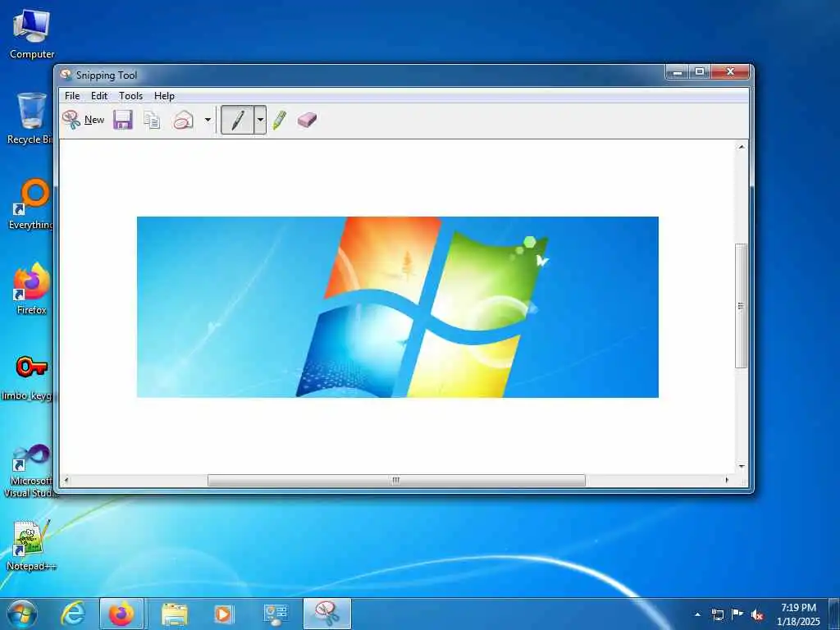Select the Recycle Bin desktop icon
This screenshot has width=840, height=630.
[x=30, y=118]
